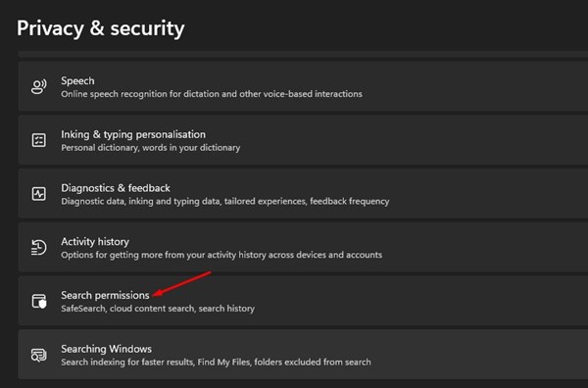Click the 'Diagnostic data, inking and typing data' description

coord(225,201)
